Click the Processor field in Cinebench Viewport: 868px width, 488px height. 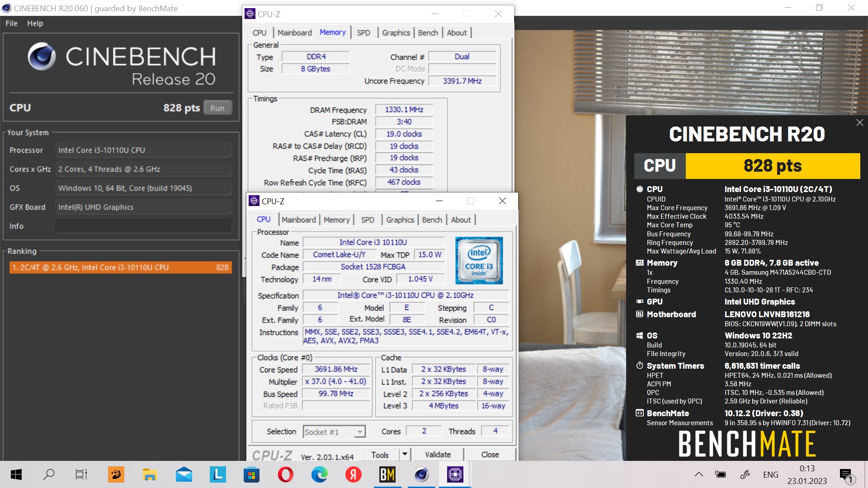click(x=143, y=150)
